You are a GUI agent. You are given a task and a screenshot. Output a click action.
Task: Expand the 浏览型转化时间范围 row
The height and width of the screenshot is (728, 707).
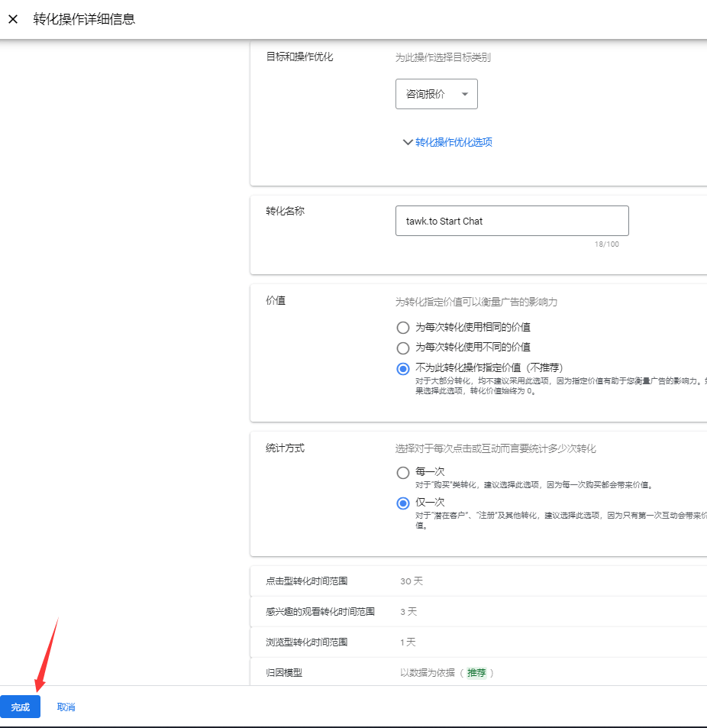478,642
